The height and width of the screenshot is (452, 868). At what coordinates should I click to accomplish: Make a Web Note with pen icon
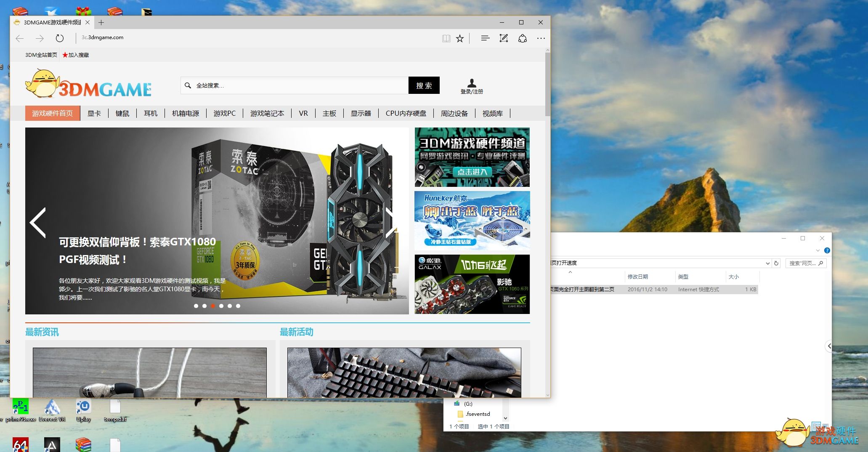click(x=504, y=38)
